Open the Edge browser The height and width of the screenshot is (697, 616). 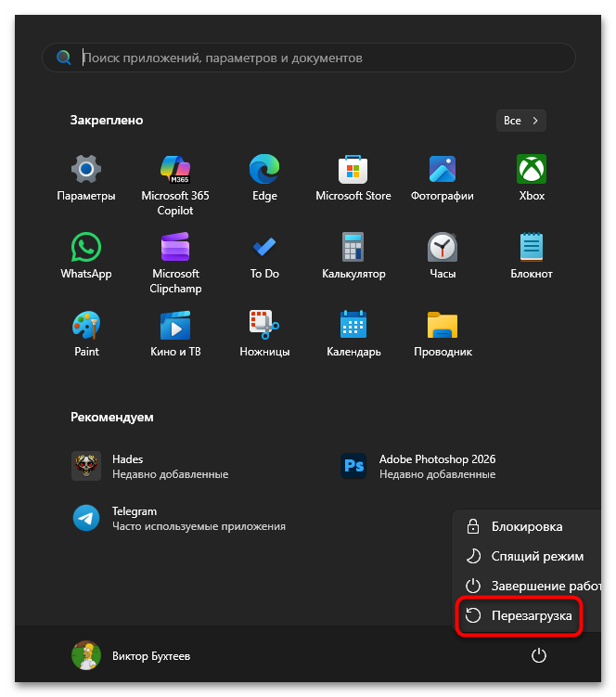coord(264,178)
